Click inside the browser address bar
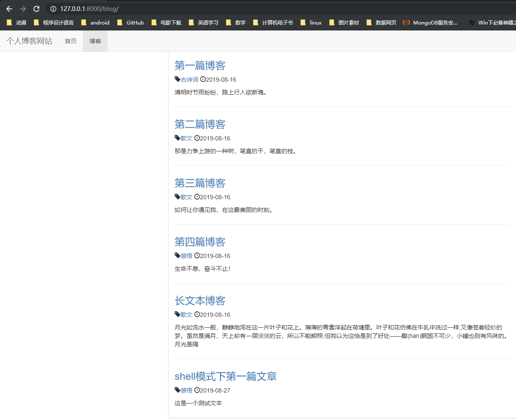Viewport: 516px width, 420px height. click(127, 8)
